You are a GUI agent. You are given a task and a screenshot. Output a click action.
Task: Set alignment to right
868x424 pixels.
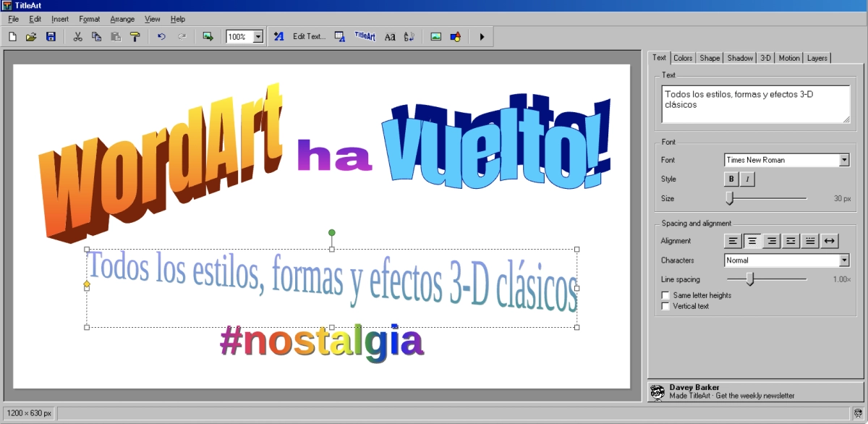772,241
